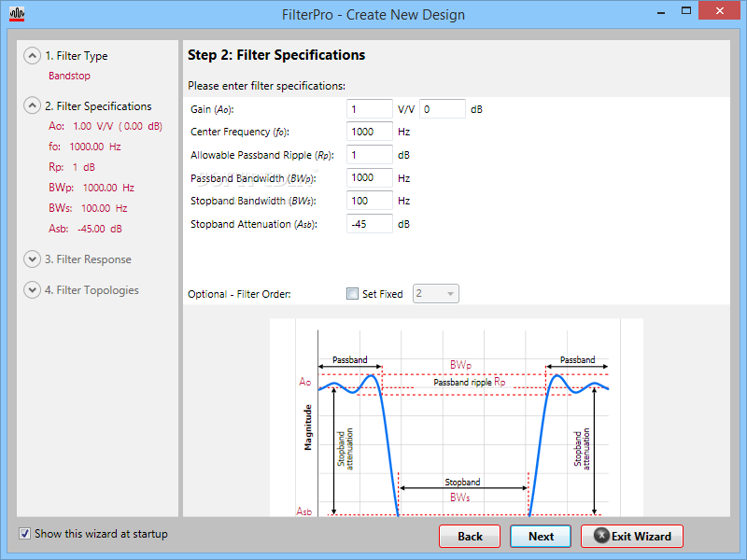The height and width of the screenshot is (560, 747).
Task: Enable the Set Fixed checkbox
Action: (352, 294)
